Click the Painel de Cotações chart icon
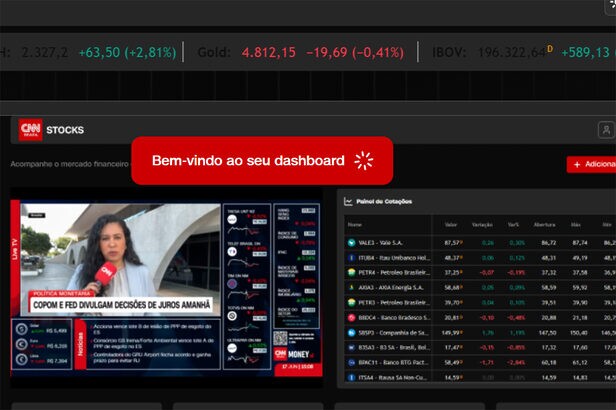The height and width of the screenshot is (410, 616). (x=348, y=201)
